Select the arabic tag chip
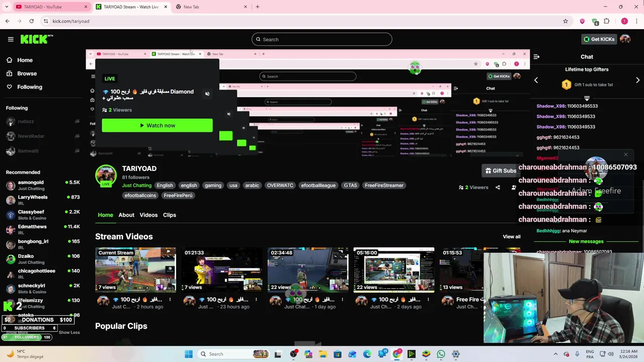 pyautogui.click(x=252, y=186)
